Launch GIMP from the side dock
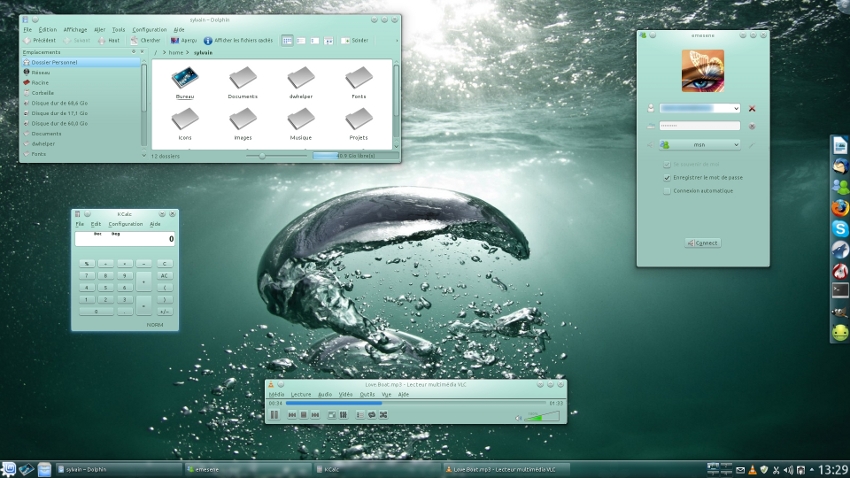 coord(840,312)
